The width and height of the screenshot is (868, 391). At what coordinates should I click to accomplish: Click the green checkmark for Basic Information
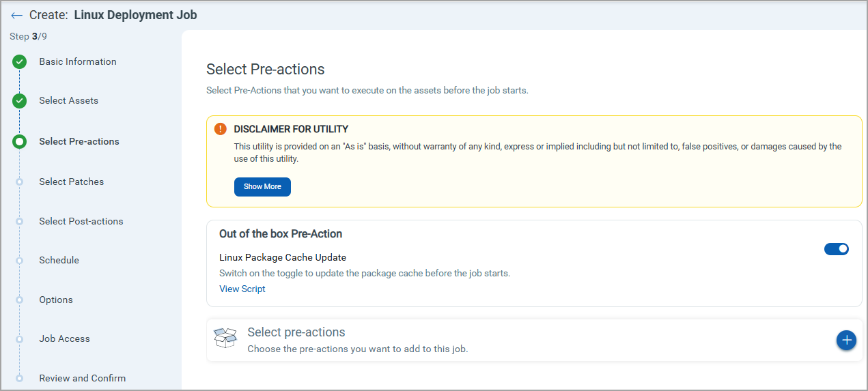tap(20, 62)
